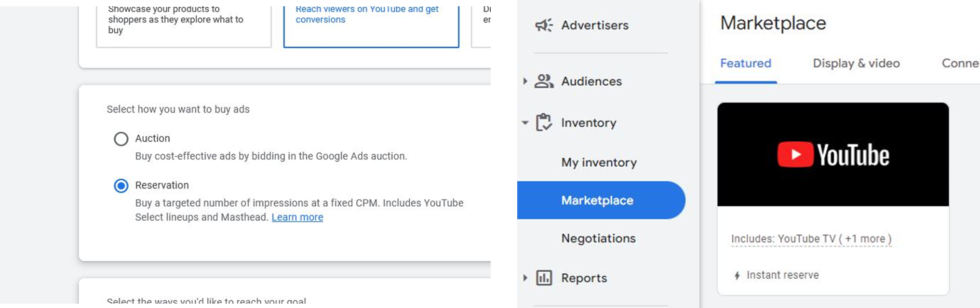Click the Audiences label in sidebar
Viewport: 980px width, 308px height.
point(591,81)
